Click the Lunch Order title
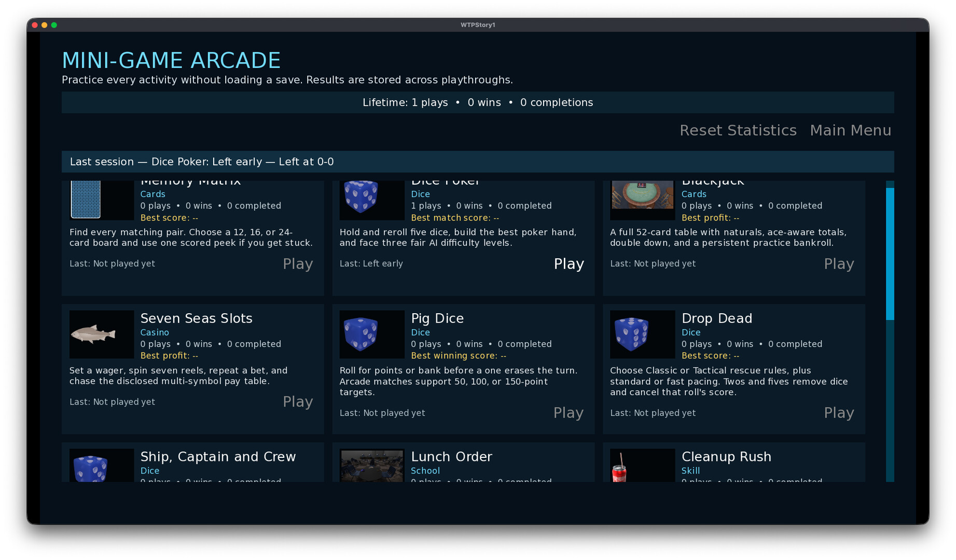The width and height of the screenshot is (956, 560). click(x=451, y=457)
